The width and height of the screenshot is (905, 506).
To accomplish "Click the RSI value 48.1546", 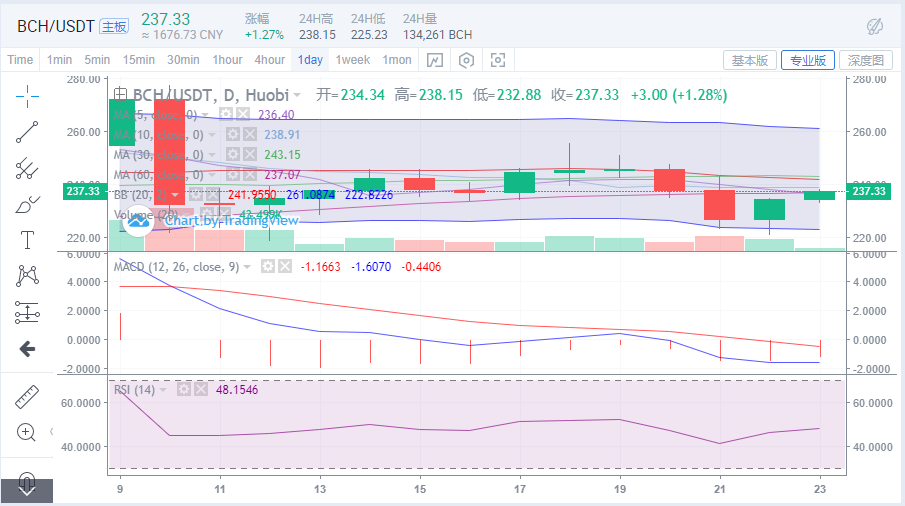I will pos(237,390).
